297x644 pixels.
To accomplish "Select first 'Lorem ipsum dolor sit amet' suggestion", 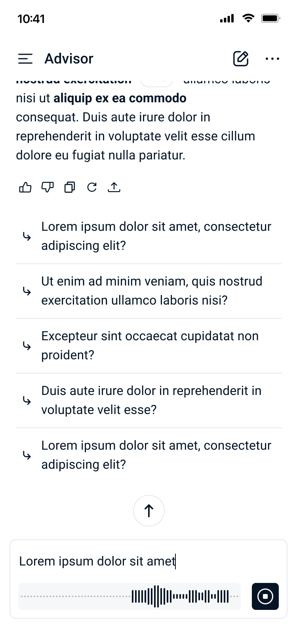I will (x=156, y=236).
